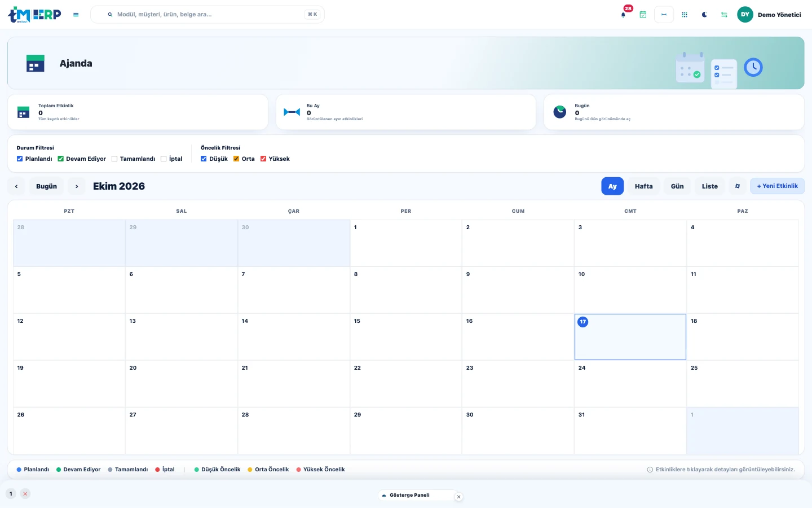Uncheck the Düşük priority filter
The width and height of the screenshot is (812, 508).
(204, 159)
